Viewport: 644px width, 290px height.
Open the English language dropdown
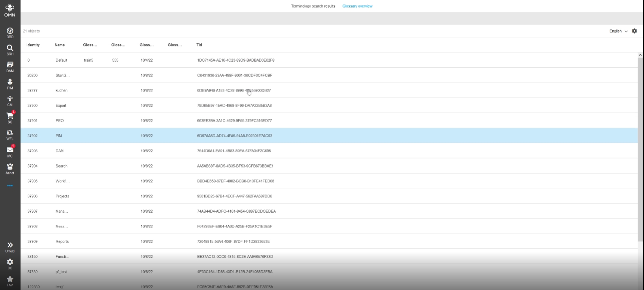tap(619, 31)
